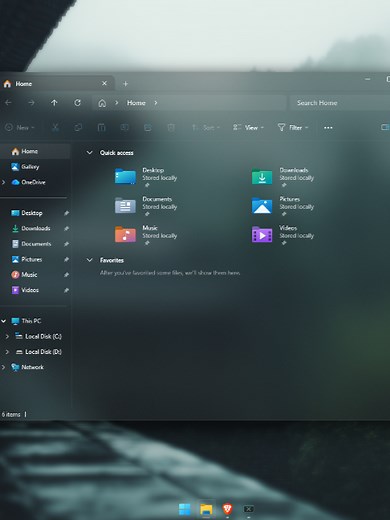Screen dimensions: 390x520
Task: Open the Music folder in Quick access
Action: coord(146,234)
